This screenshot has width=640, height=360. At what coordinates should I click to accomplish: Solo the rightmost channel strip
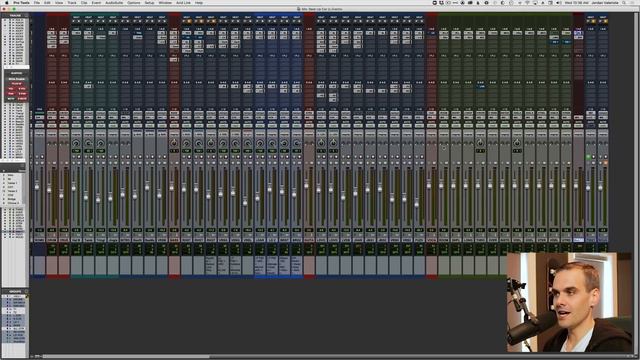click(x=600, y=162)
